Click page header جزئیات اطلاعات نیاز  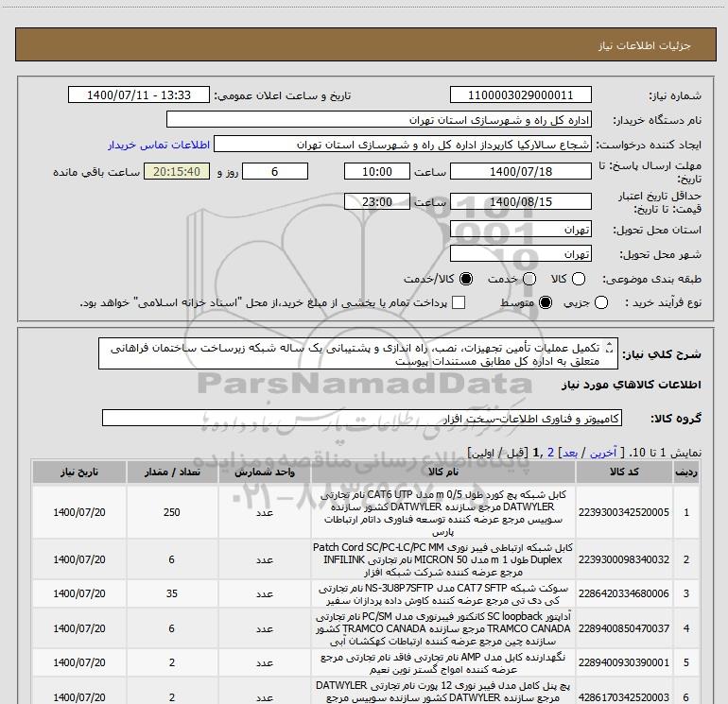(x=645, y=45)
